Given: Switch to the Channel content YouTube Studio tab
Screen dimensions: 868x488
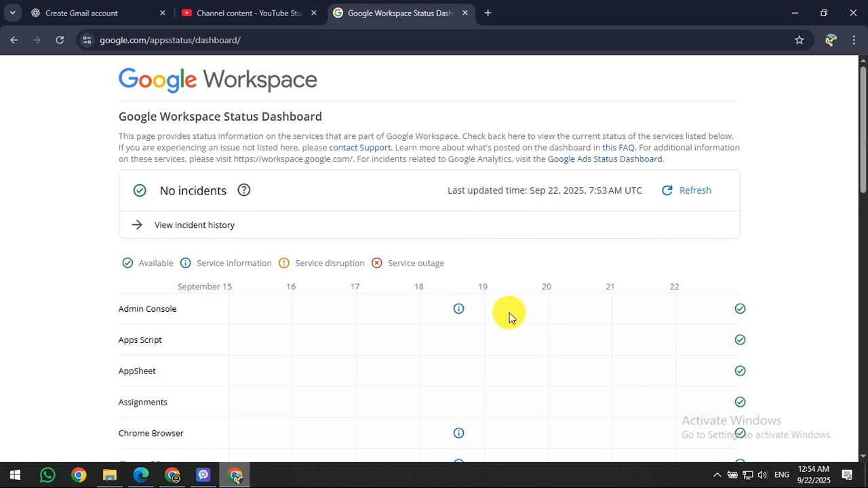Looking at the screenshot, I should (x=248, y=13).
